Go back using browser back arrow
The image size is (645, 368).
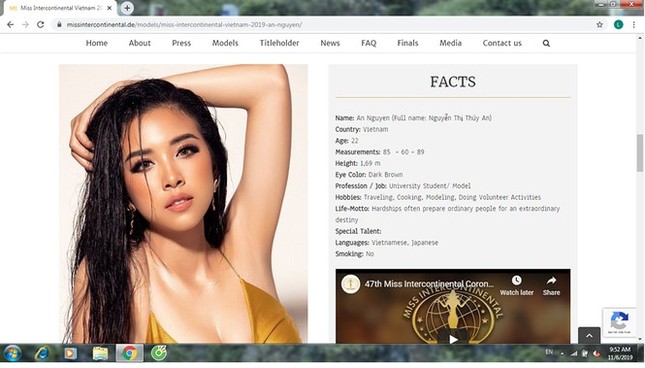click(x=10, y=25)
